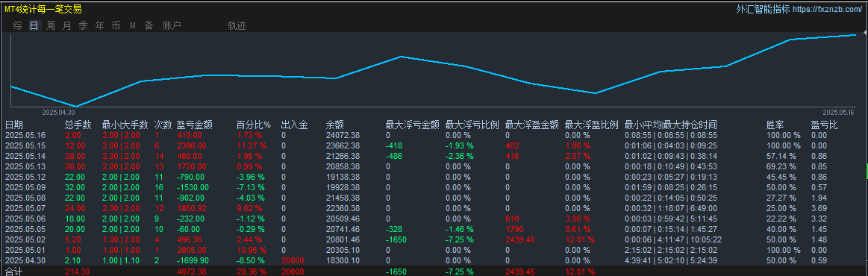Switch to the 币 currency tab
This screenshot has height=276, width=868.
point(116,25)
